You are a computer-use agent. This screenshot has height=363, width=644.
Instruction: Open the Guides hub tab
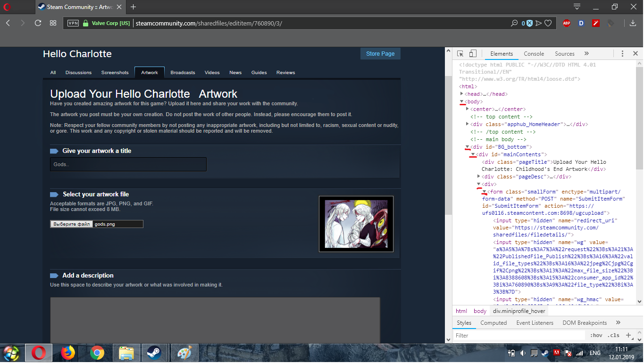(259, 73)
